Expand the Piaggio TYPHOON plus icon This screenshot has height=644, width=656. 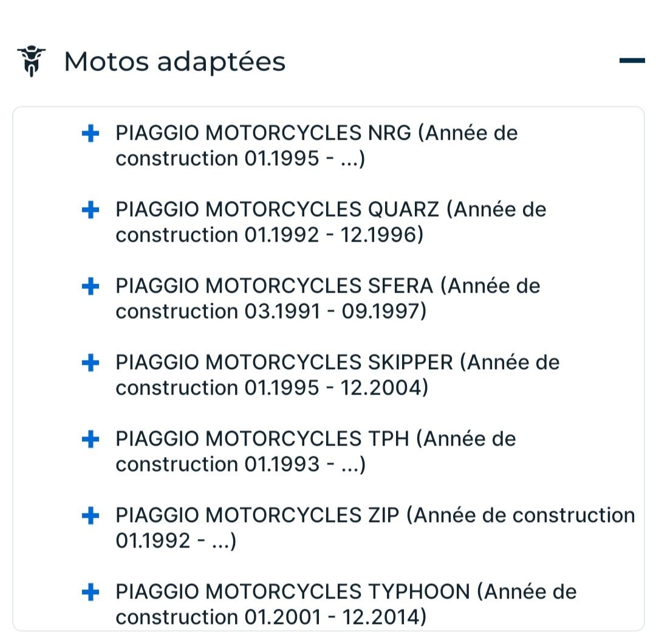tap(91, 592)
